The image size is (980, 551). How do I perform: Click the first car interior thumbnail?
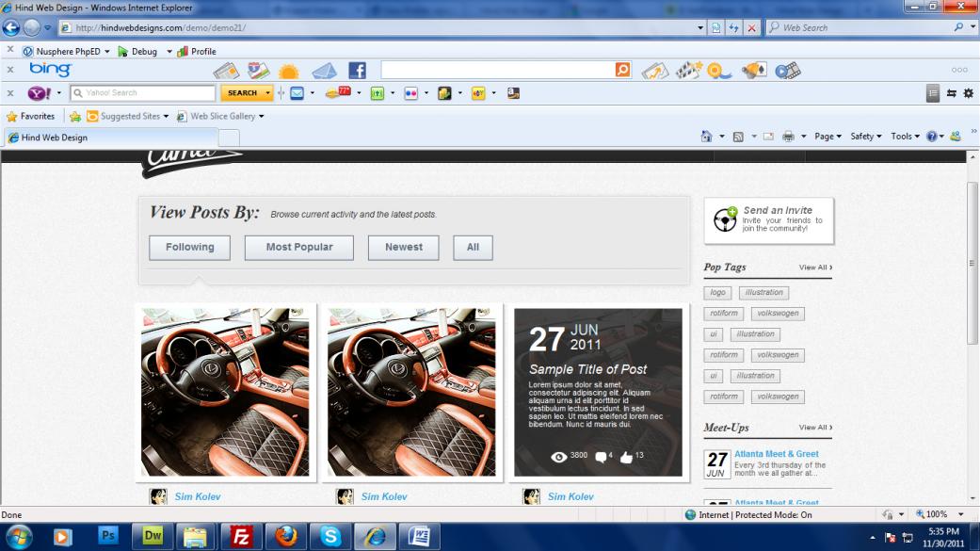click(x=225, y=392)
